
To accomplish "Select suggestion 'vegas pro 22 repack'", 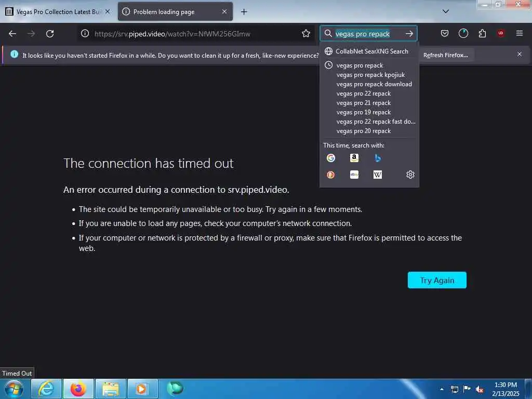I will [369, 94].
